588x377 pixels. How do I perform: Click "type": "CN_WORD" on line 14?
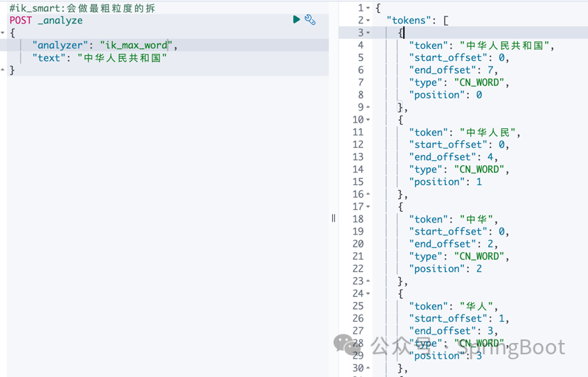pyautogui.click(x=457, y=169)
